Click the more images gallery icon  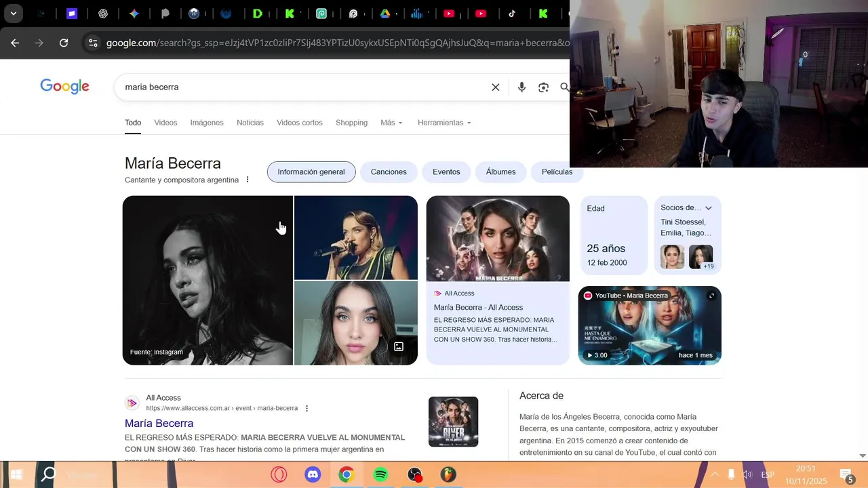(x=399, y=346)
